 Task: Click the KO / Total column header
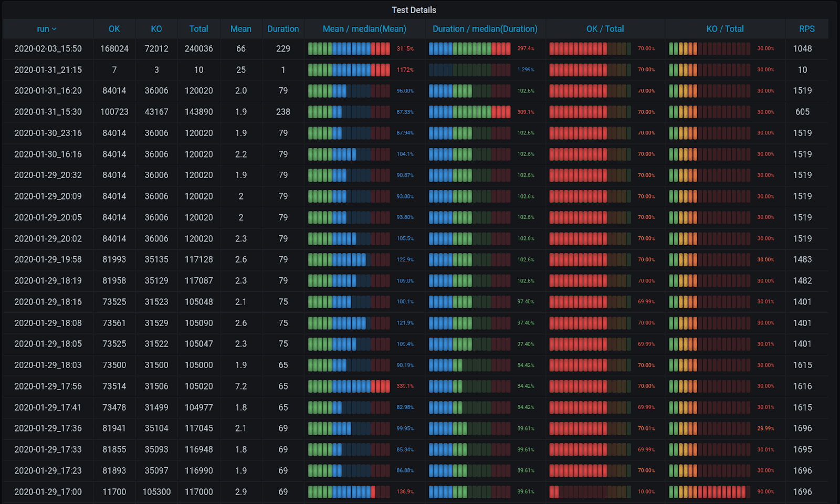725,29
